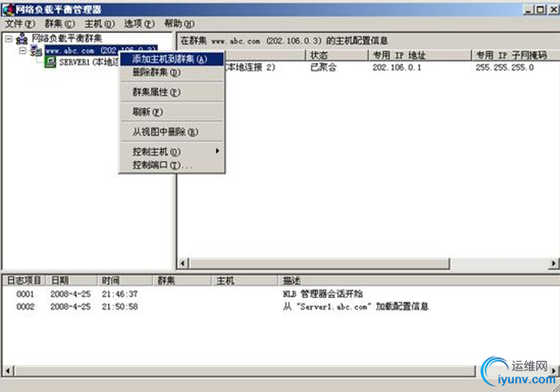Click the 已聚合 status cell
Screen dimensions: 560x392
324,67
